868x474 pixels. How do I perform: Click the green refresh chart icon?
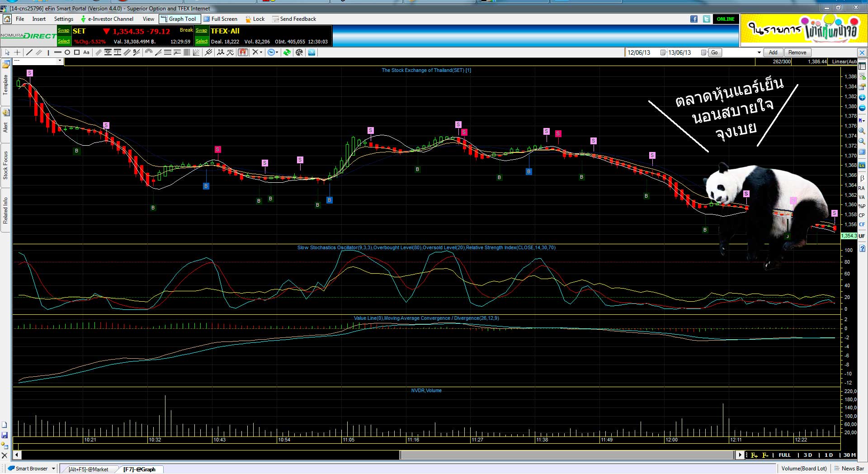[287, 52]
